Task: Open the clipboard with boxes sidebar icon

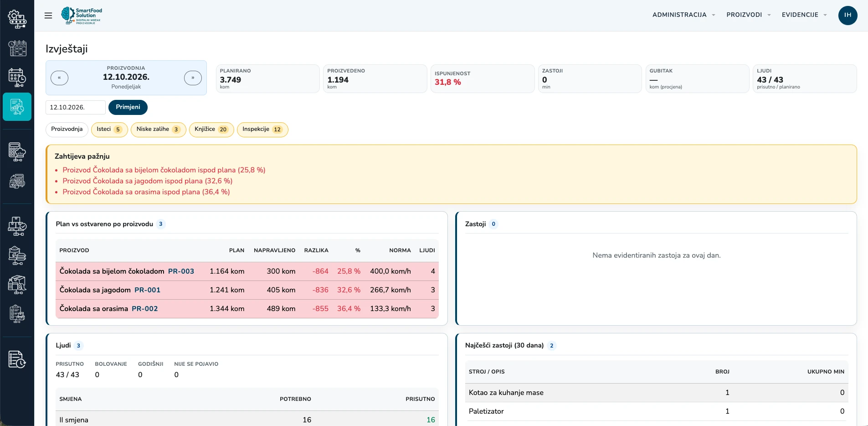Action: click(x=17, y=314)
